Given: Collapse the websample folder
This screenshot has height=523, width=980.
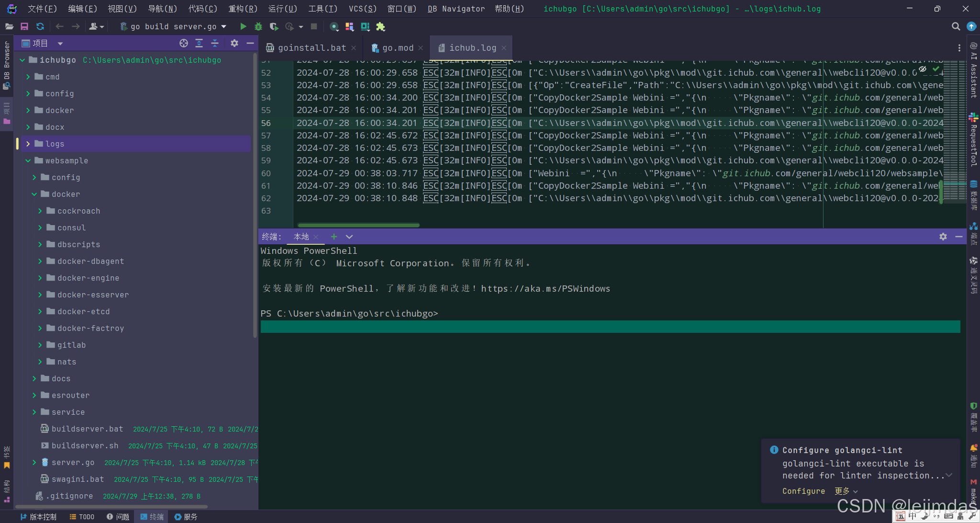Looking at the screenshot, I should coord(28,160).
